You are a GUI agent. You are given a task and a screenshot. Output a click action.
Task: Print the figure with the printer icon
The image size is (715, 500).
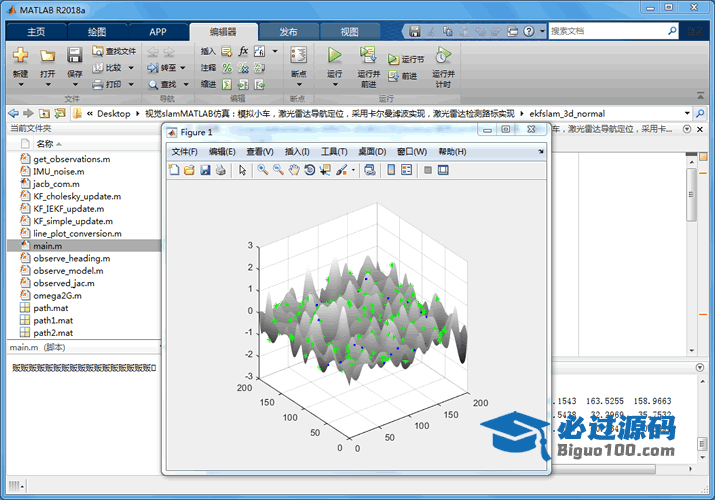click(221, 170)
